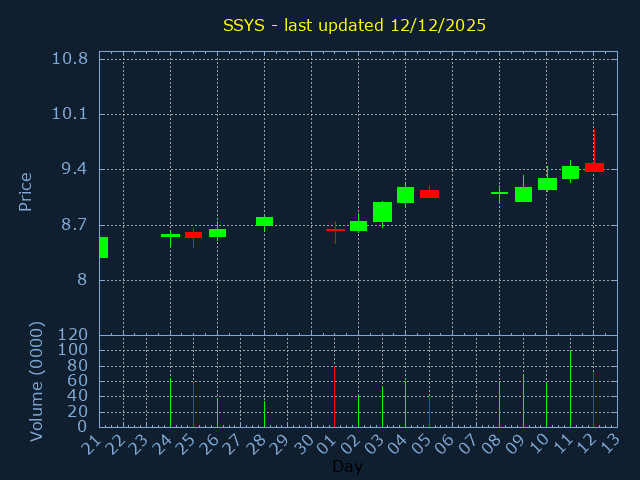The height and width of the screenshot is (480, 640).
Task: Click the green candlestick on day 04
Action: click(405, 195)
